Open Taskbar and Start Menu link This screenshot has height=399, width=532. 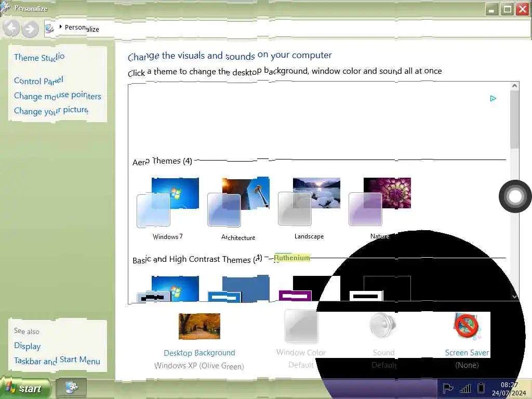pos(57,361)
